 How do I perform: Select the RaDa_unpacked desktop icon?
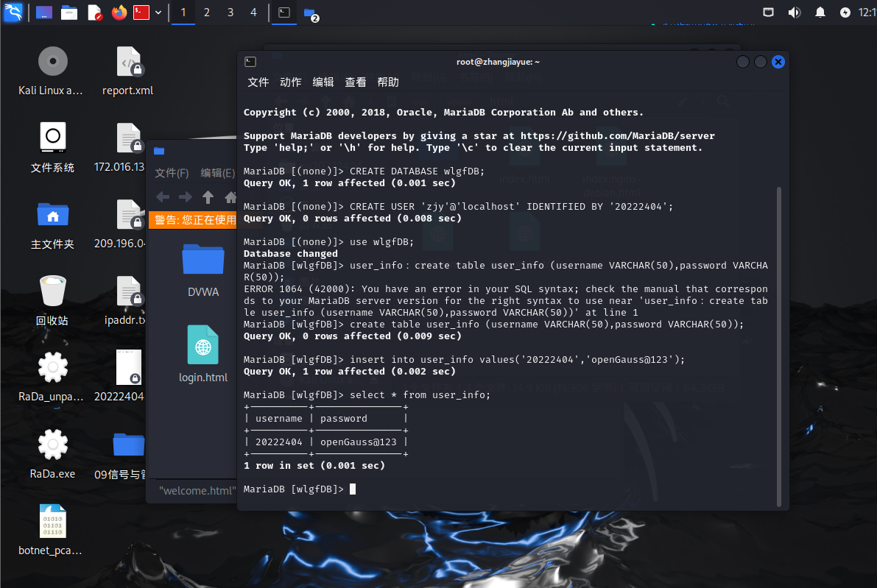click(51, 378)
